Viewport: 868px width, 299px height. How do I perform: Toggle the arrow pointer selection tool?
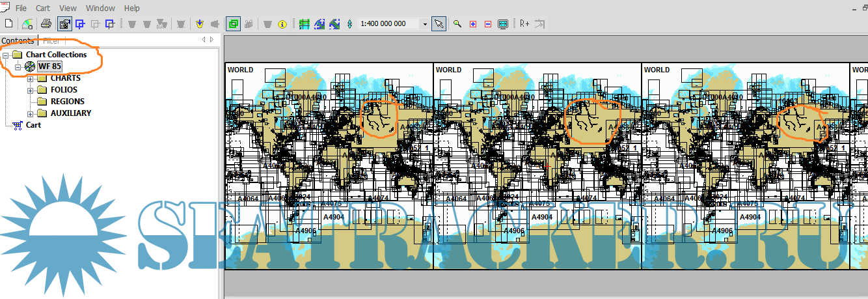pyautogui.click(x=439, y=24)
